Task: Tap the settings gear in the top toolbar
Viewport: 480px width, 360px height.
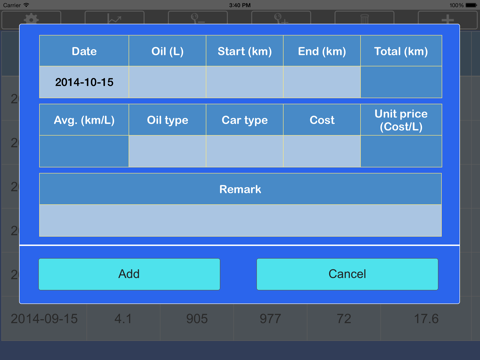Action: [x=31, y=19]
